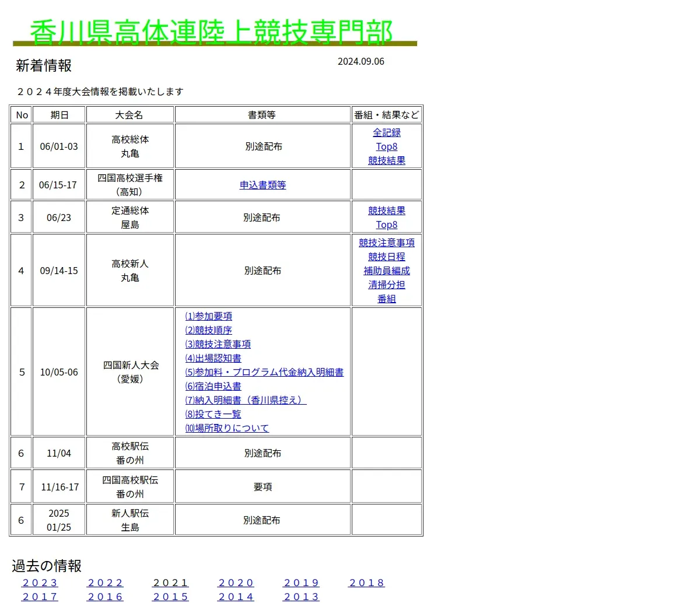Click the No column header
This screenshot has height=603, width=700.
click(22, 115)
